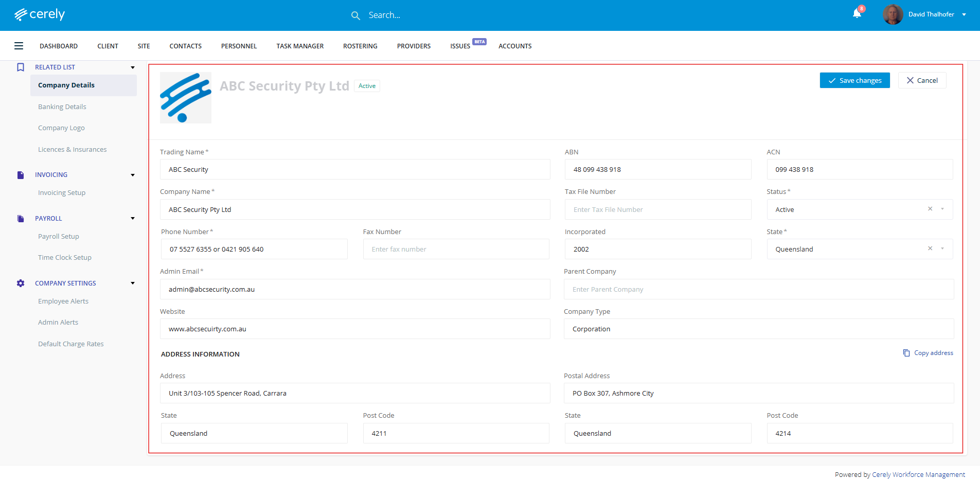Click the Related List bookmark icon
980x480 pixels.
(21, 67)
